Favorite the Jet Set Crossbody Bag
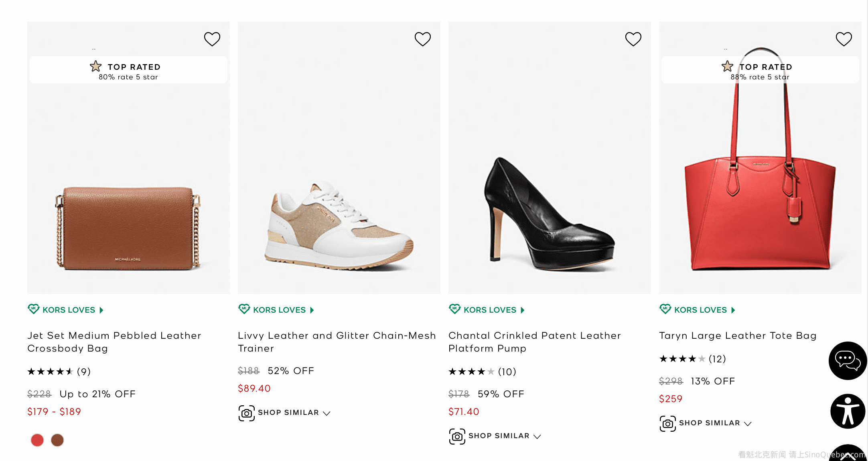The image size is (868, 461). 212,39
